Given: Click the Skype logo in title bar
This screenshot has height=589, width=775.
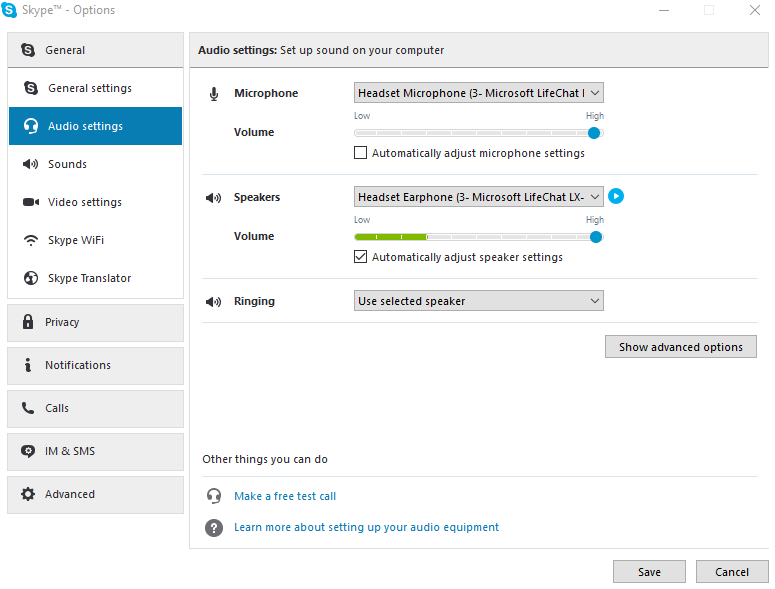Looking at the screenshot, I should click(x=9, y=10).
